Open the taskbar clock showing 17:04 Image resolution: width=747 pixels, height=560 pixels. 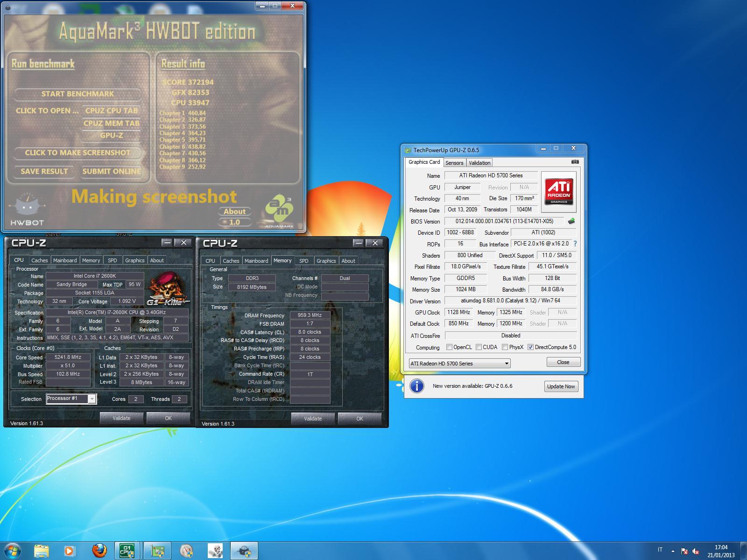(x=721, y=551)
